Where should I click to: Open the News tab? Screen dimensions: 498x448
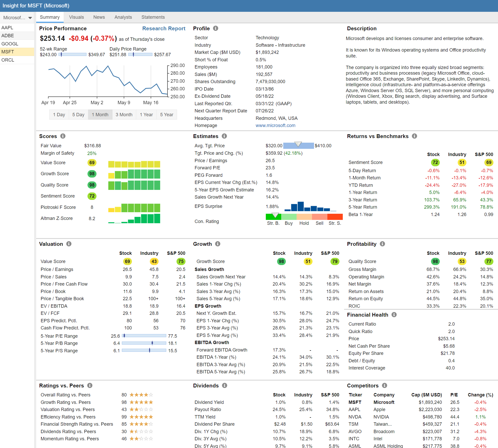coord(99,17)
